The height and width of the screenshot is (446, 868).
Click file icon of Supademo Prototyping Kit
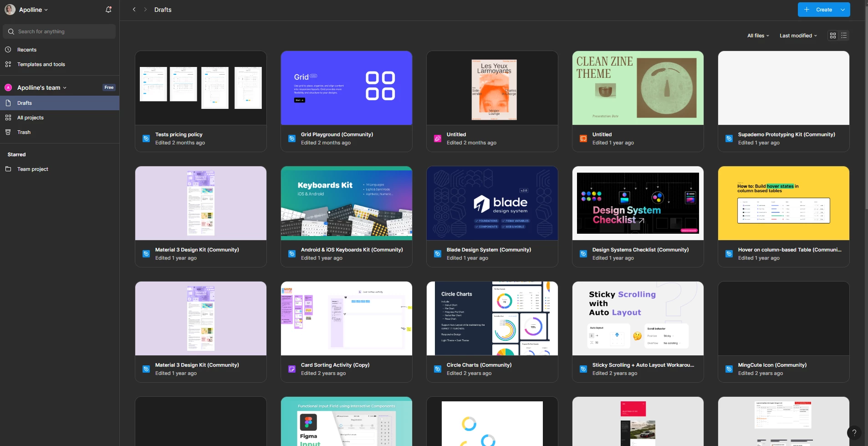pos(729,138)
